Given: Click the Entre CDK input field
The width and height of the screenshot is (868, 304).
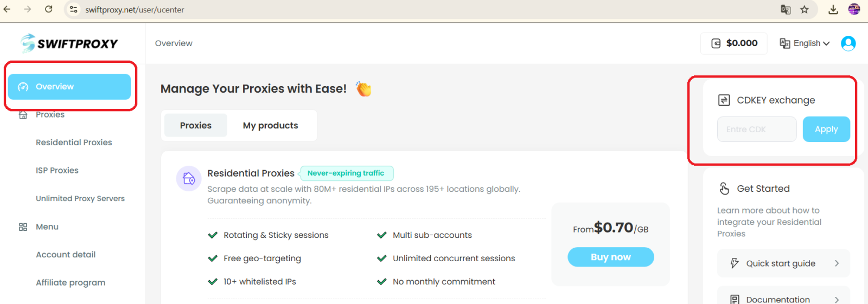Looking at the screenshot, I should (x=756, y=129).
